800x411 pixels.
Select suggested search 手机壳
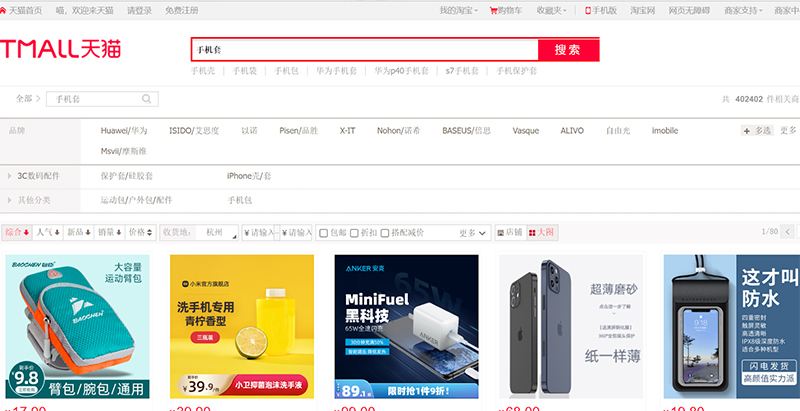tap(203, 71)
